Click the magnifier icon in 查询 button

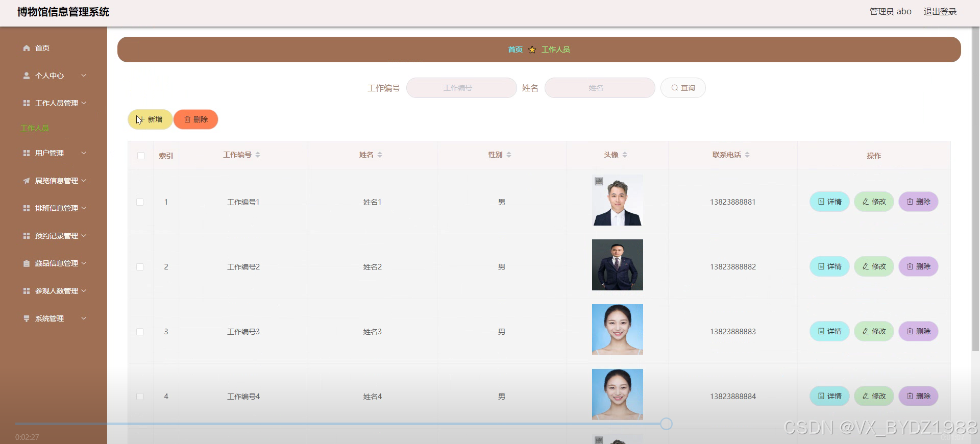coord(674,88)
